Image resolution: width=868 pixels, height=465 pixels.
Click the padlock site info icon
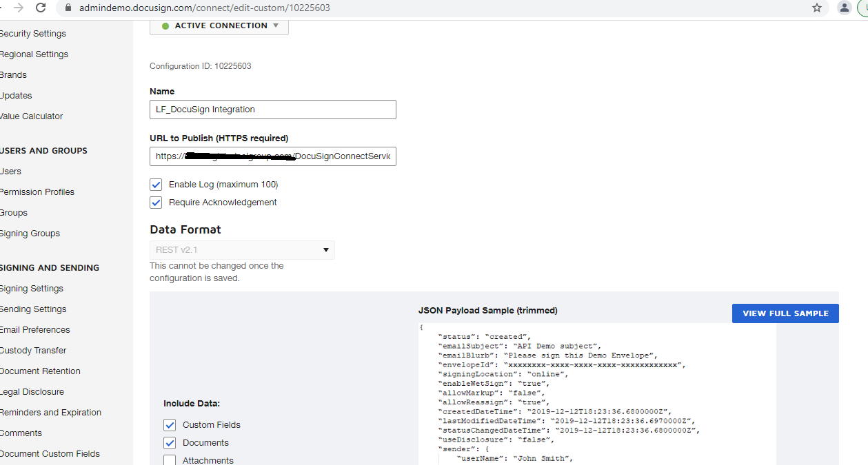pyautogui.click(x=67, y=8)
